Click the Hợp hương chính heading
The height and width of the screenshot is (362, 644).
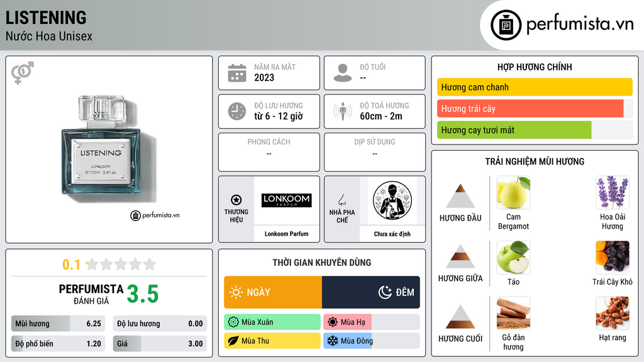[535, 67]
